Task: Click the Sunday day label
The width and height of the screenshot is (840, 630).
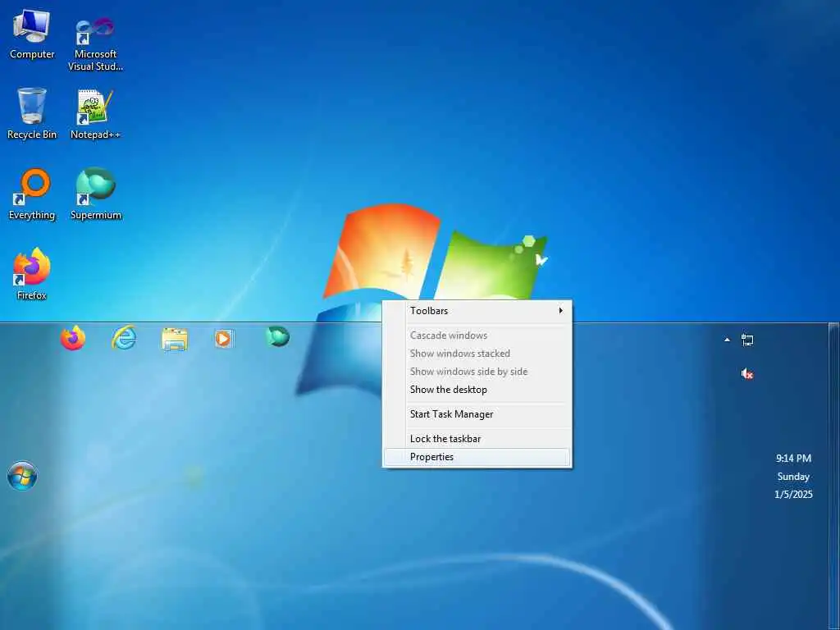Action: [x=793, y=477]
